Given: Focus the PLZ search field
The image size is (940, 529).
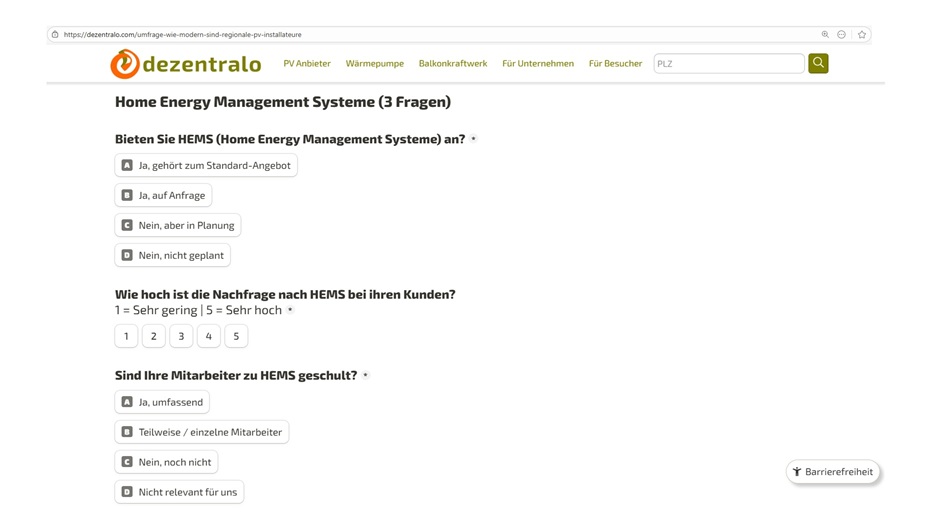Looking at the screenshot, I should [729, 64].
